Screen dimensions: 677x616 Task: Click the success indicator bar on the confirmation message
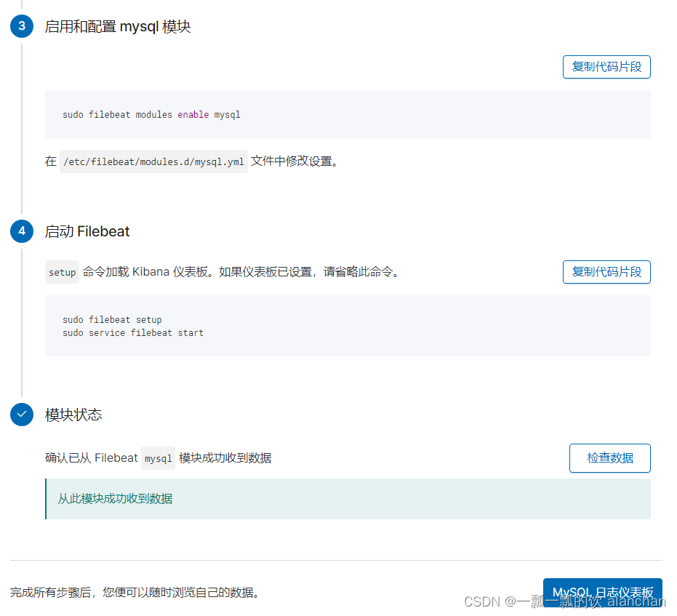(47, 499)
